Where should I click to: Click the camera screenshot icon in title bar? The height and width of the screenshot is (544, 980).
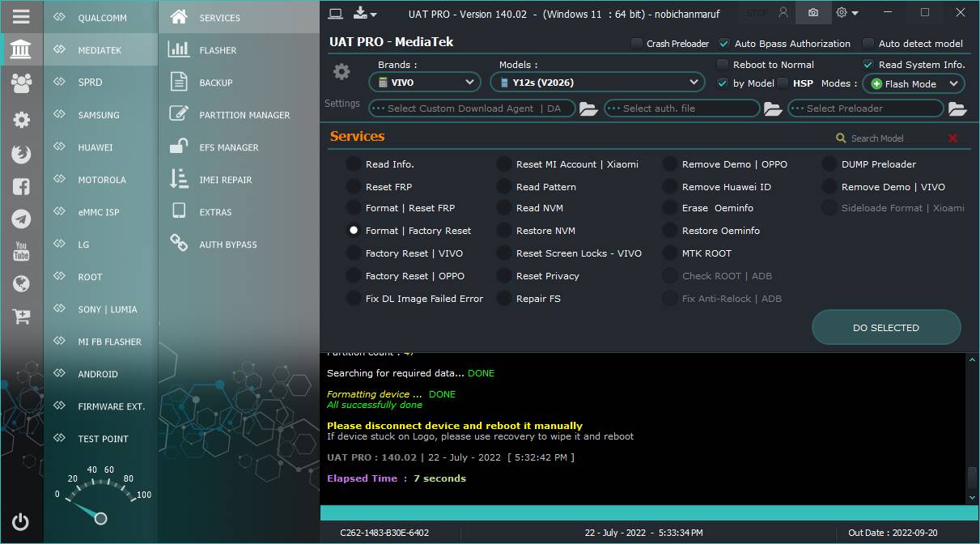point(813,13)
